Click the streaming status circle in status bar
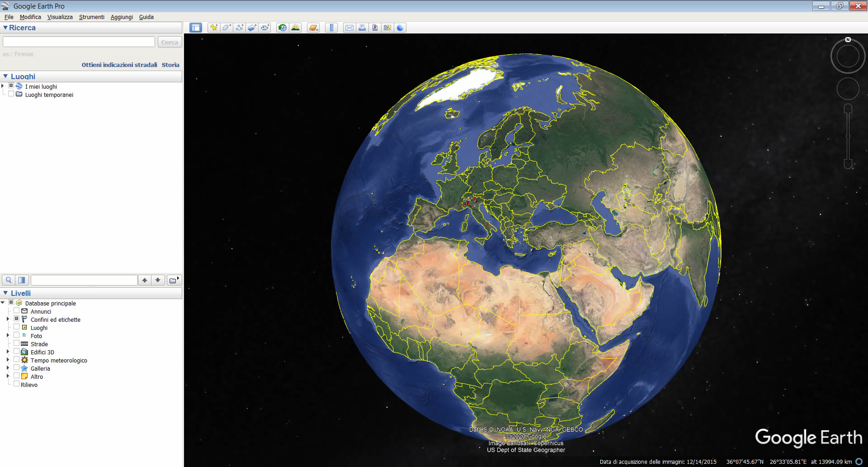 [x=859, y=462]
